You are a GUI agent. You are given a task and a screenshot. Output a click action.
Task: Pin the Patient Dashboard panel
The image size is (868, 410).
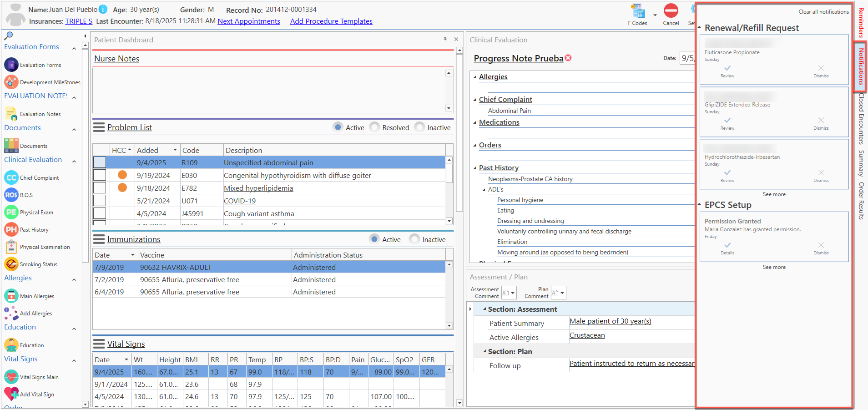coord(445,39)
